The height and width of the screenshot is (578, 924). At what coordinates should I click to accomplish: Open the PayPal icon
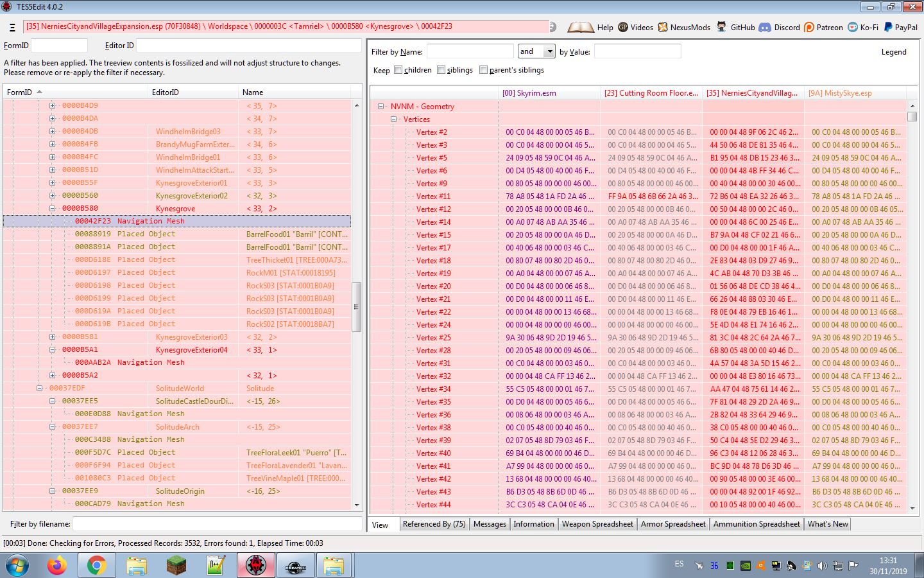pos(888,27)
